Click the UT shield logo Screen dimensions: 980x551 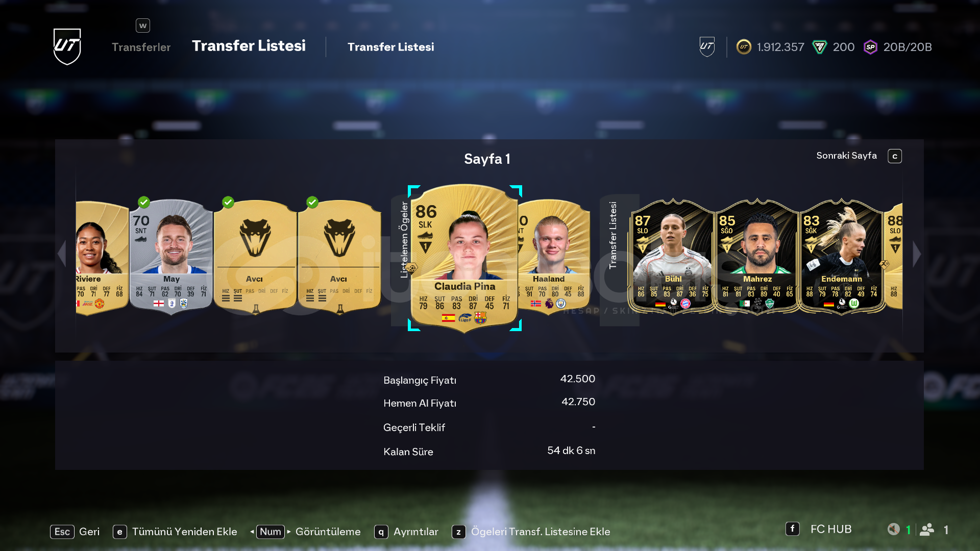[67, 46]
